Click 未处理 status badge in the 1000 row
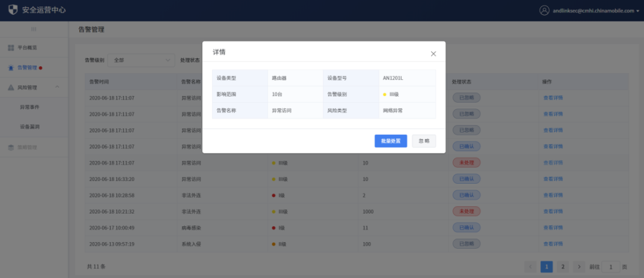 click(x=466, y=211)
